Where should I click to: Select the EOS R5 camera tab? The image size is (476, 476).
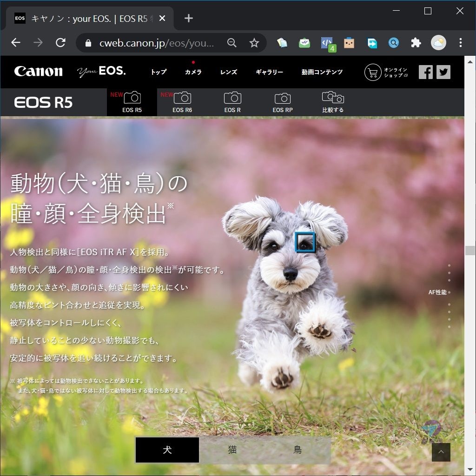pos(132,102)
